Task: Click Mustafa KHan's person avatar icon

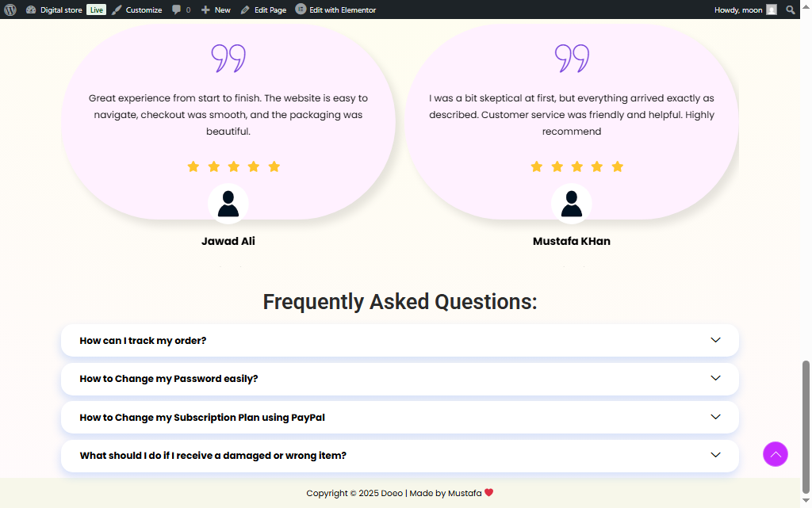Action: [572, 203]
